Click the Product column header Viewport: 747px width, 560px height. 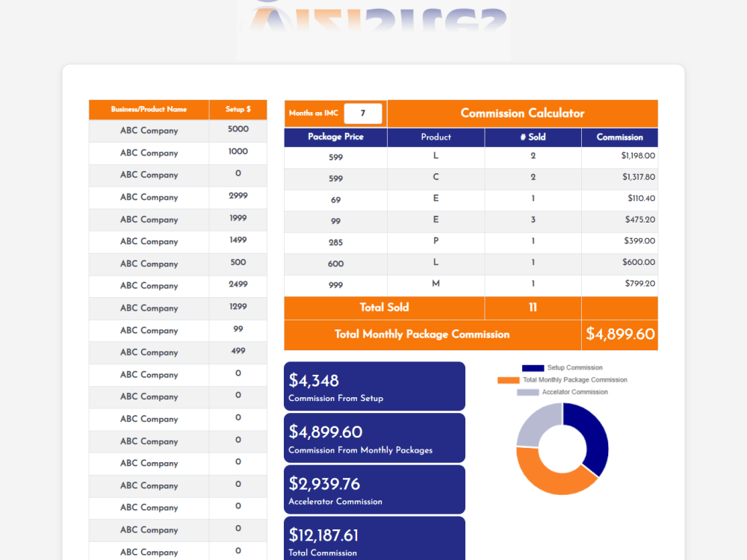(x=436, y=137)
